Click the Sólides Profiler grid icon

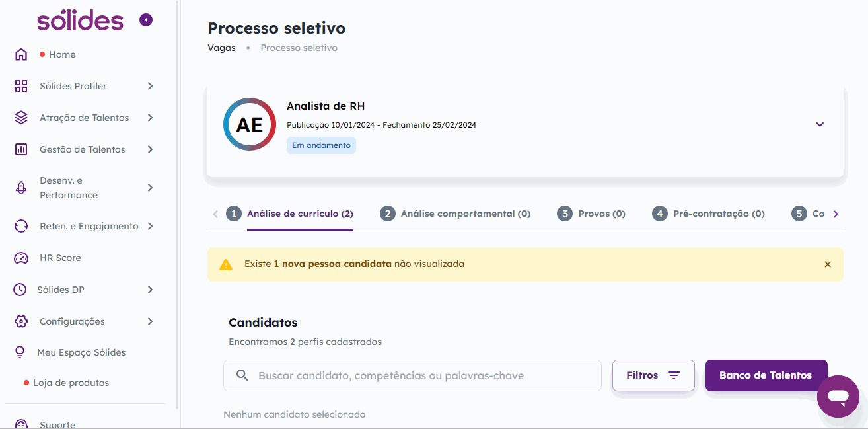21,86
